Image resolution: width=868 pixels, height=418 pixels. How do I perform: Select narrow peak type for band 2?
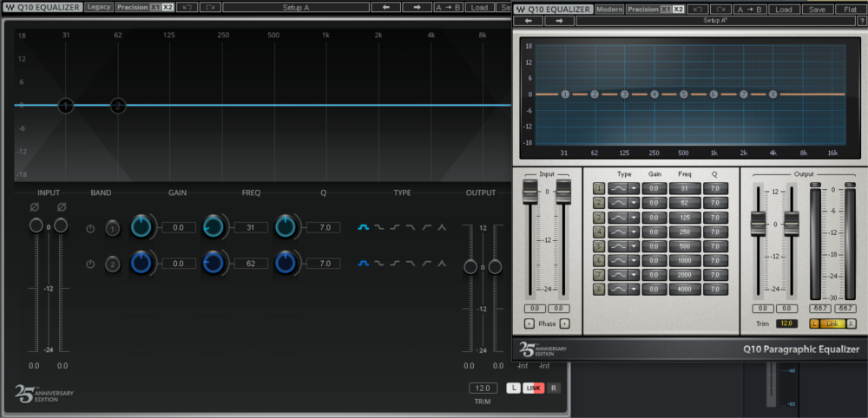[442, 263]
